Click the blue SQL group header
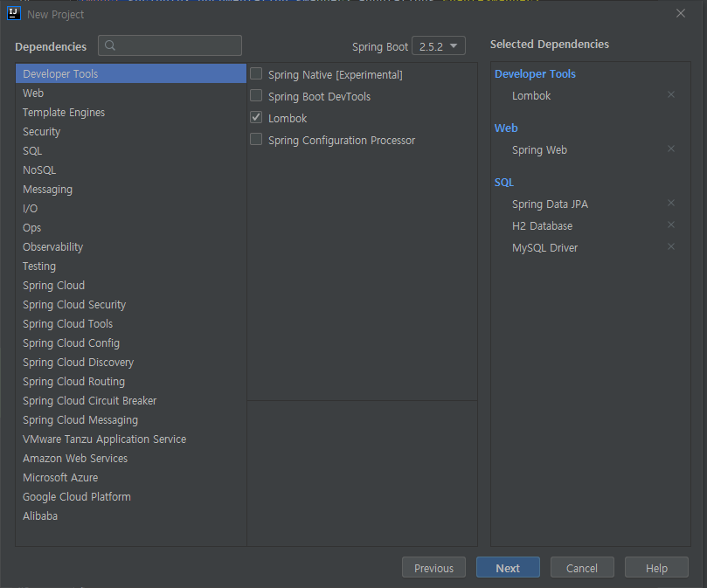Screen dimensions: 707x588 click(x=503, y=183)
